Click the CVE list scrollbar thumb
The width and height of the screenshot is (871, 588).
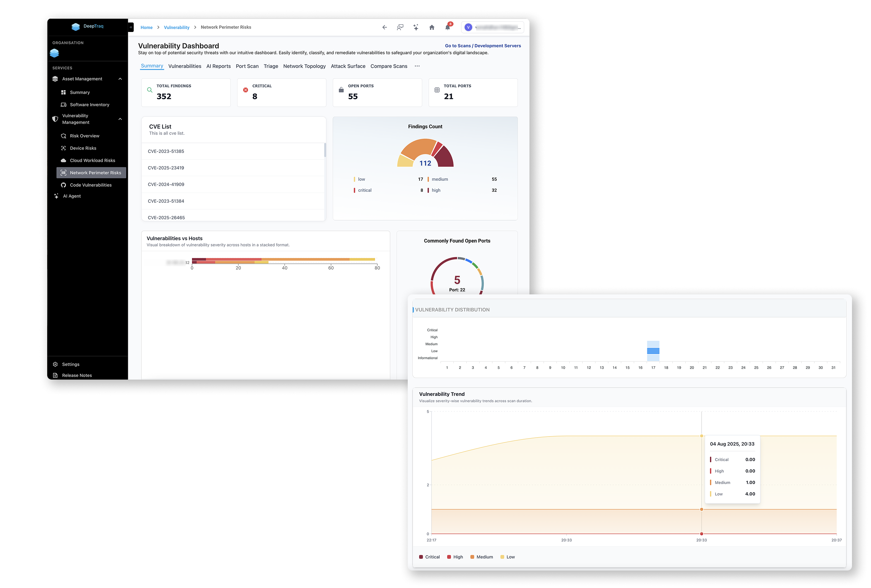[325, 150]
